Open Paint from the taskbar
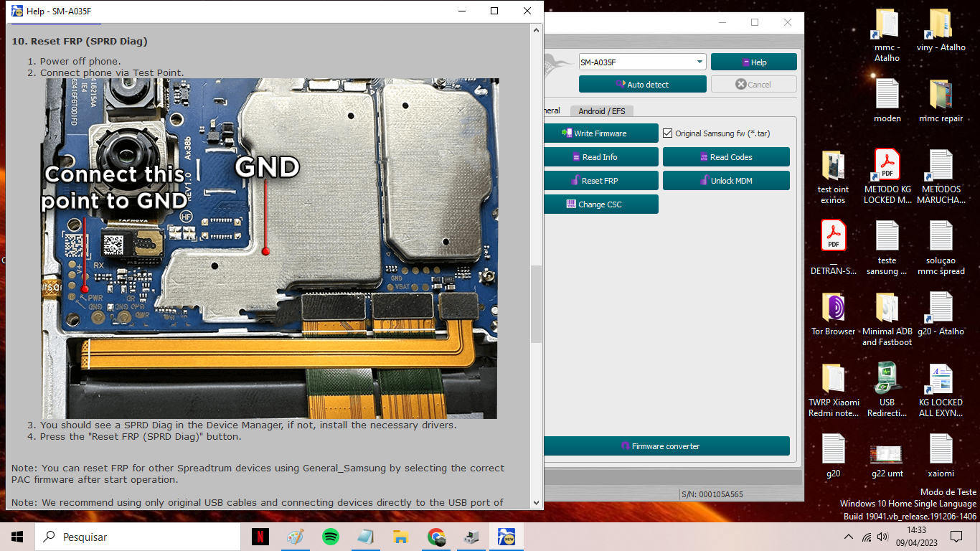 click(x=295, y=537)
